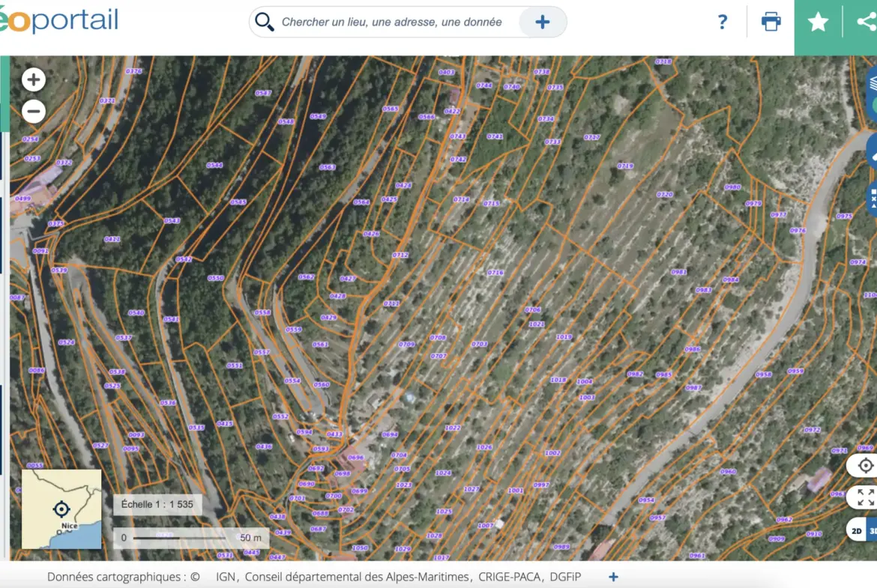This screenshot has width=877, height=588.
Task: Select parcel label 0719
Action: pyautogui.click(x=625, y=166)
